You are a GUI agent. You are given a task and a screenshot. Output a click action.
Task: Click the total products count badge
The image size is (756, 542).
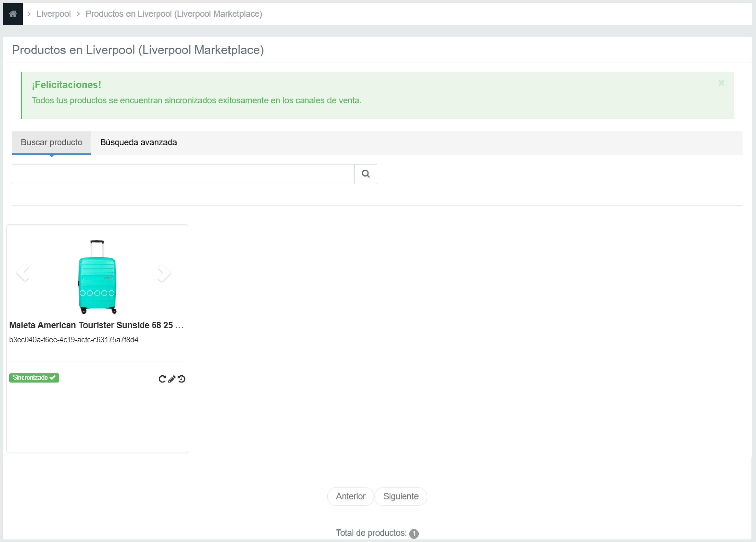click(414, 533)
